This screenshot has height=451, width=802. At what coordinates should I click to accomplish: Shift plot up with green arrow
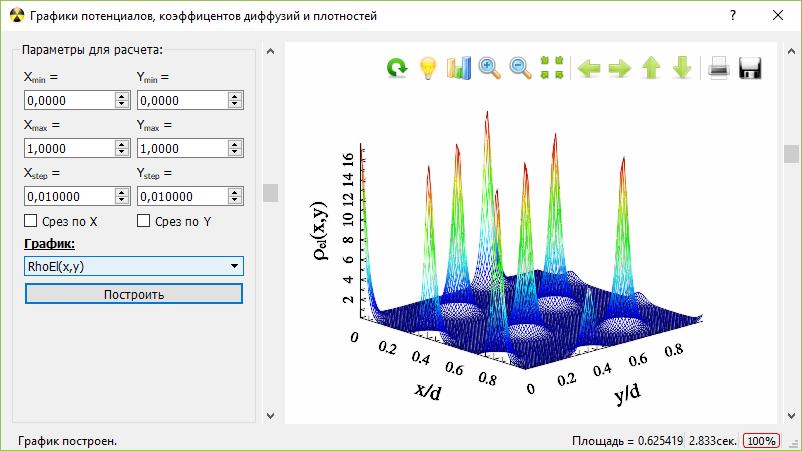pyautogui.click(x=651, y=68)
